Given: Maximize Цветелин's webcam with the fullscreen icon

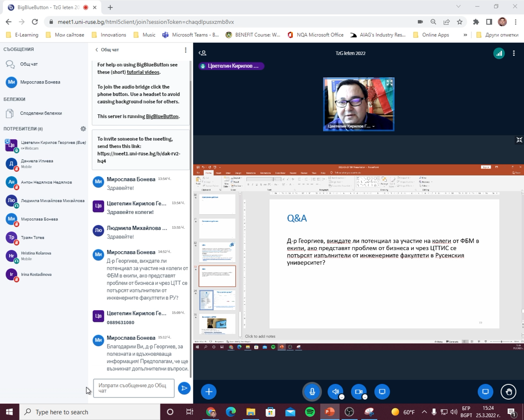Looking at the screenshot, I should coord(389,83).
